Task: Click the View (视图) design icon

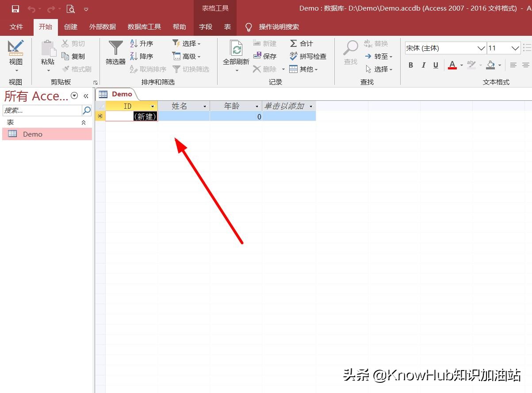Action: point(16,48)
